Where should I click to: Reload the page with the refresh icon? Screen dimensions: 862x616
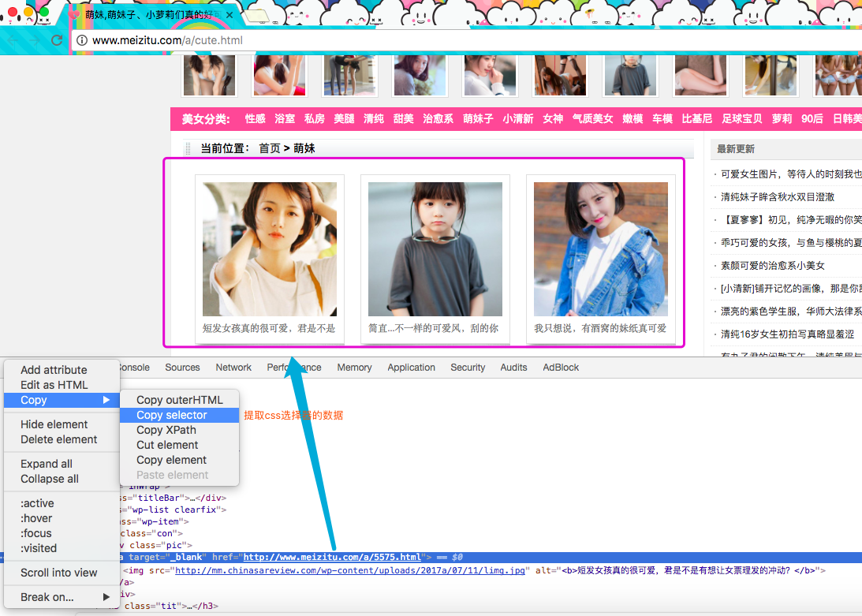coord(57,40)
